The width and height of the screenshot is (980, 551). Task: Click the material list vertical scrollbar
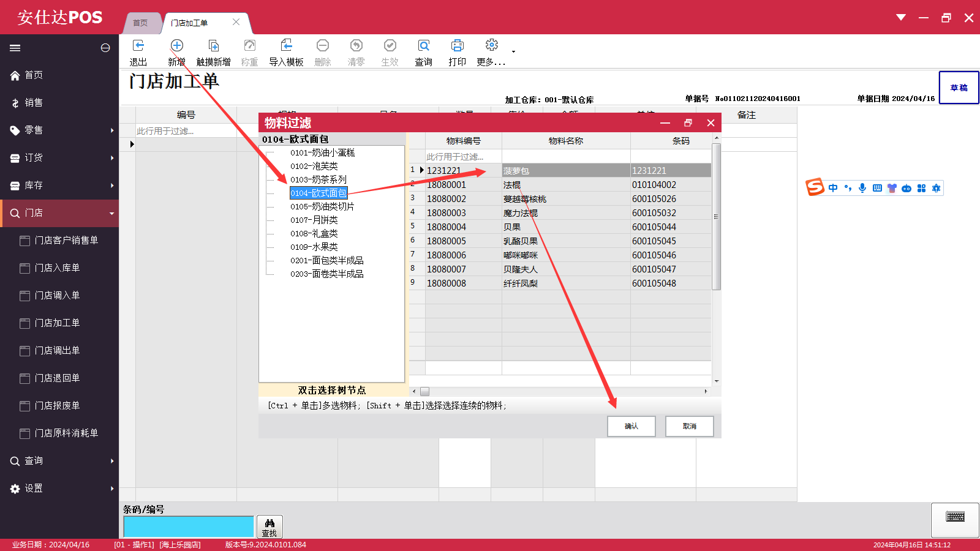click(x=716, y=217)
